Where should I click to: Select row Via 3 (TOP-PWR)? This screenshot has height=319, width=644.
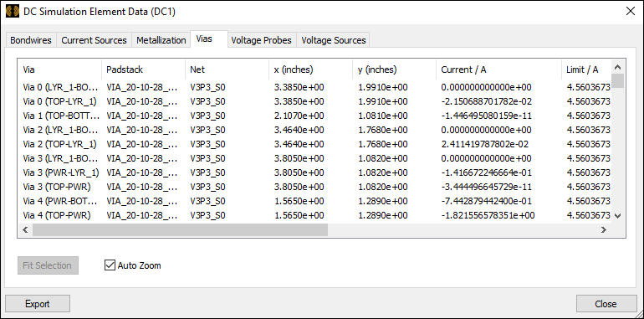(314, 187)
